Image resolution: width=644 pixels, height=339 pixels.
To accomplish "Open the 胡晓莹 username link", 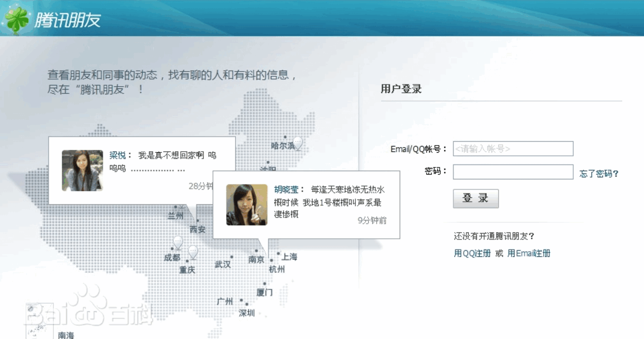I will click(286, 190).
